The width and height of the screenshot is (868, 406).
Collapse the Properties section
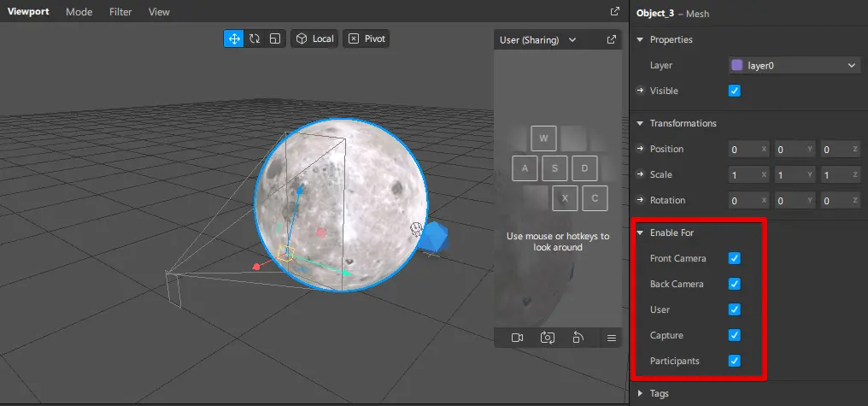(x=640, y=40)
